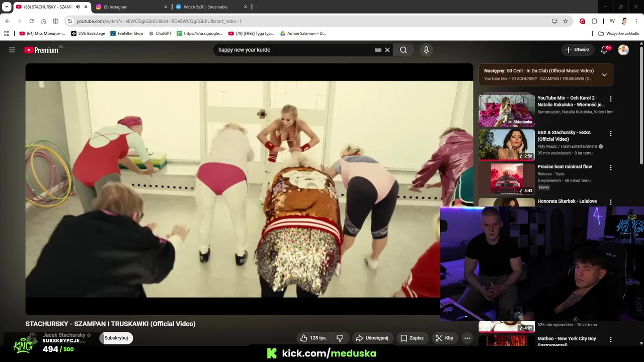Open Honorata Skarbek - Lalalove title

pos(567,201)
